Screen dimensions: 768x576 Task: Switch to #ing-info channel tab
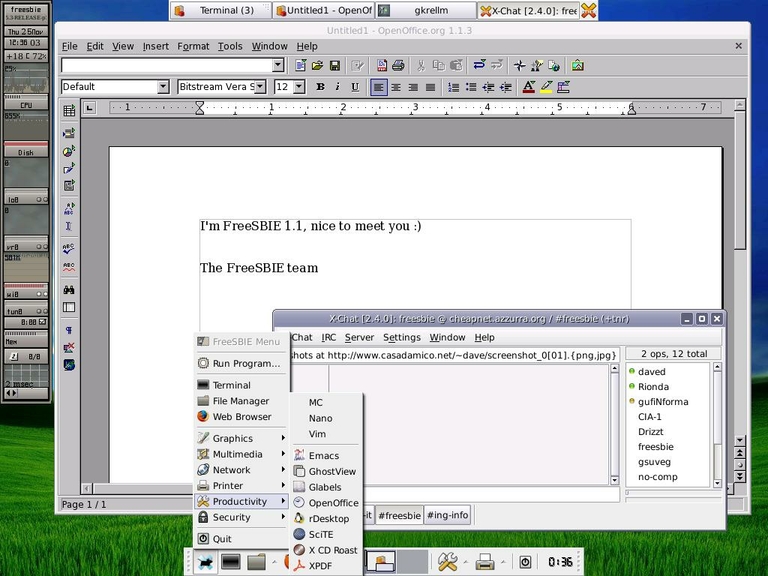[x=447, y=515]
